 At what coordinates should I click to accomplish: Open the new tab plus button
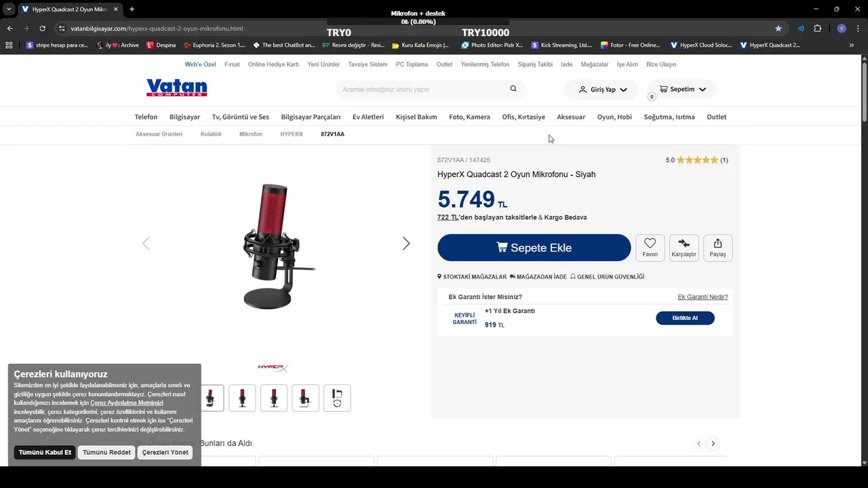132,9
